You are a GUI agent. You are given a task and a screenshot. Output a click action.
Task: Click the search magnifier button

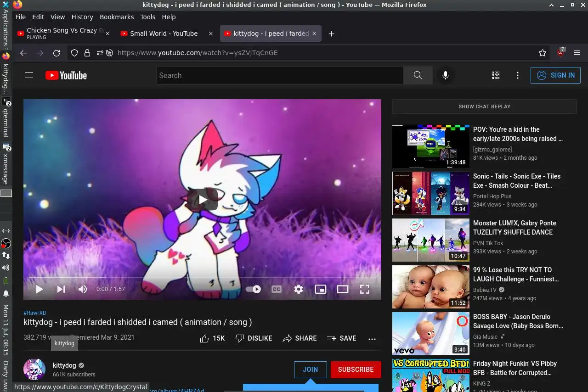click(418, 75)
